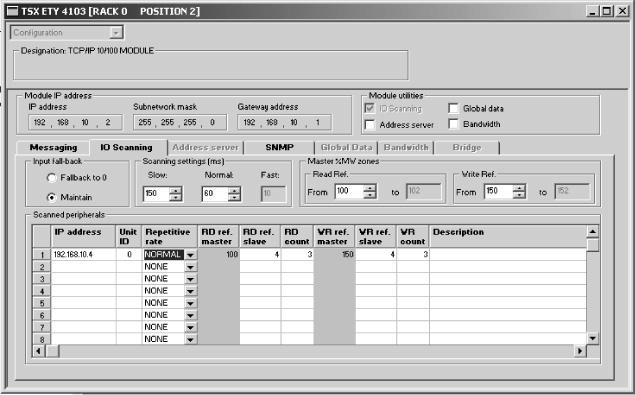Viewport: 635px width, 395px height.
Task: Open row 2 repetitive rate dropdown
Action: click(x=190, y=267)
